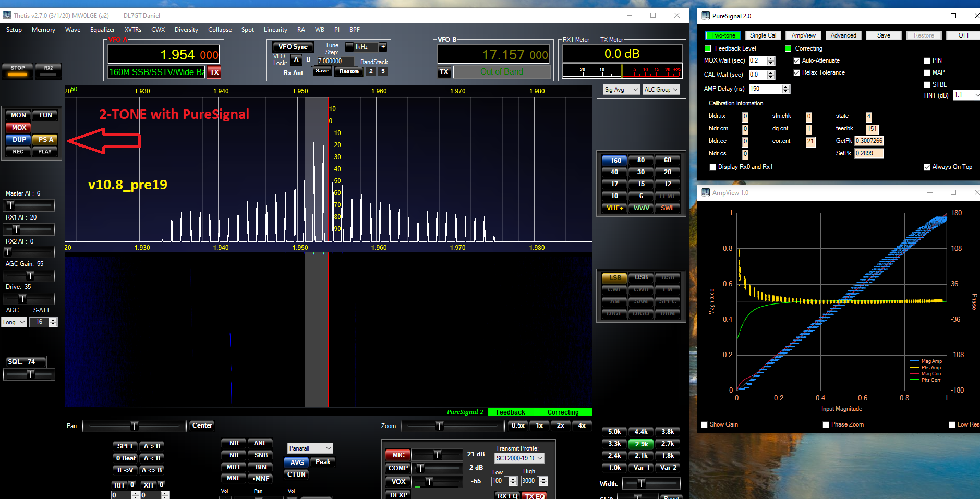The height and width of the screenshot is (499, 980).
Task: Click the SPLT split button
Action: coord(125,446)
